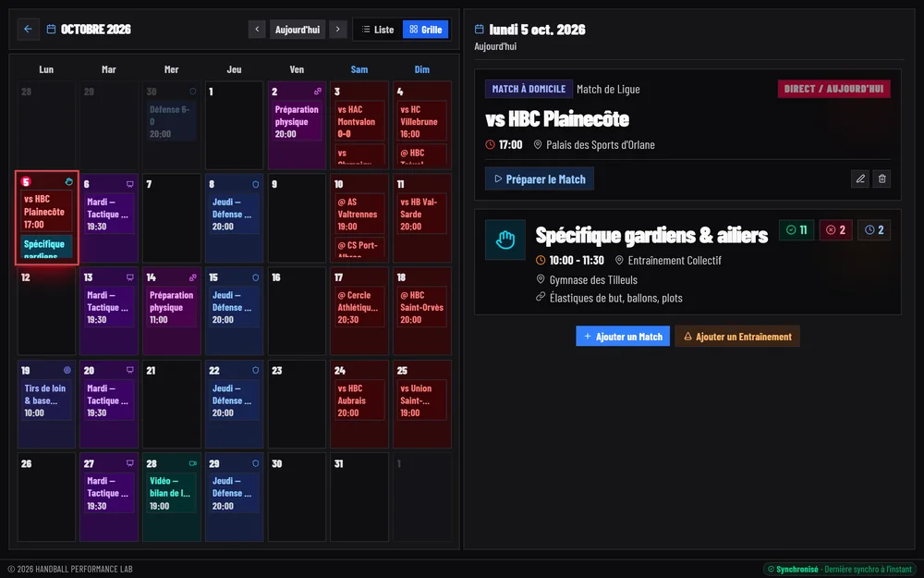Go to the previous month

coord(257,29)
